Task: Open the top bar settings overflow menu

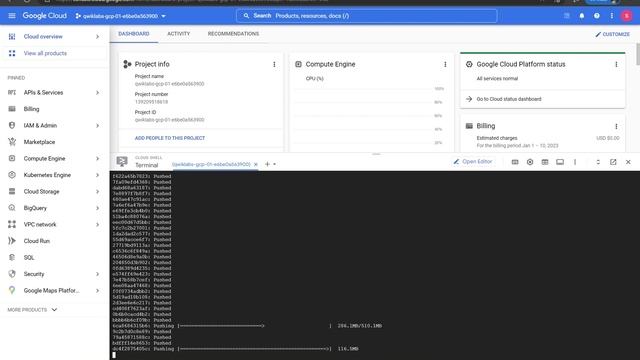Action: click(x=611, y=16)
